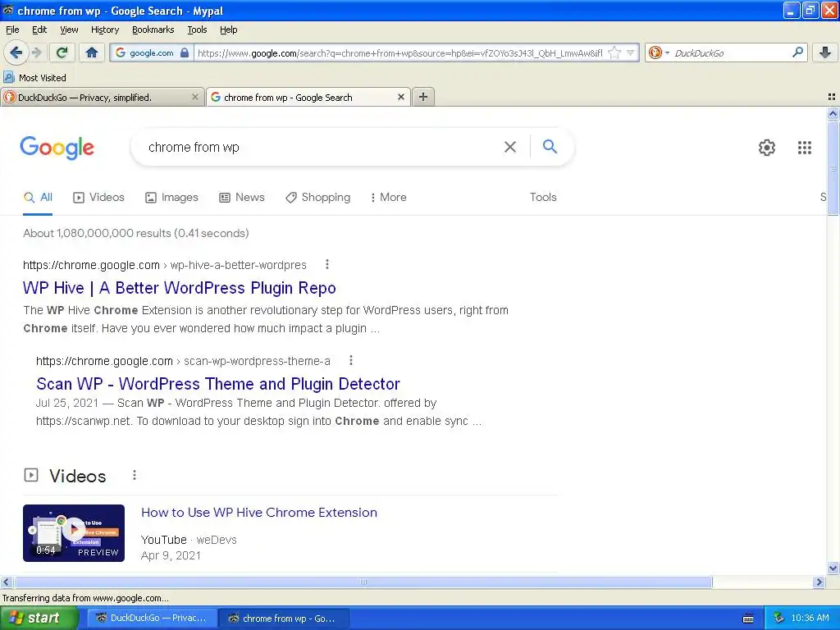Open the History menu

(x=105, y=30)
